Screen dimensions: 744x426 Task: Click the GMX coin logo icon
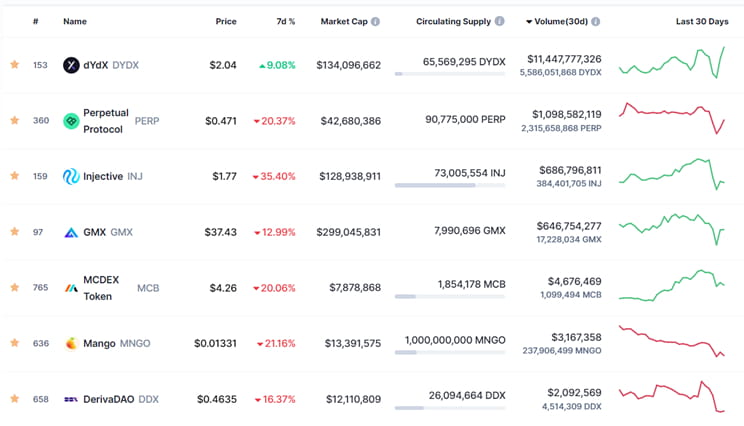pos(71,232)
